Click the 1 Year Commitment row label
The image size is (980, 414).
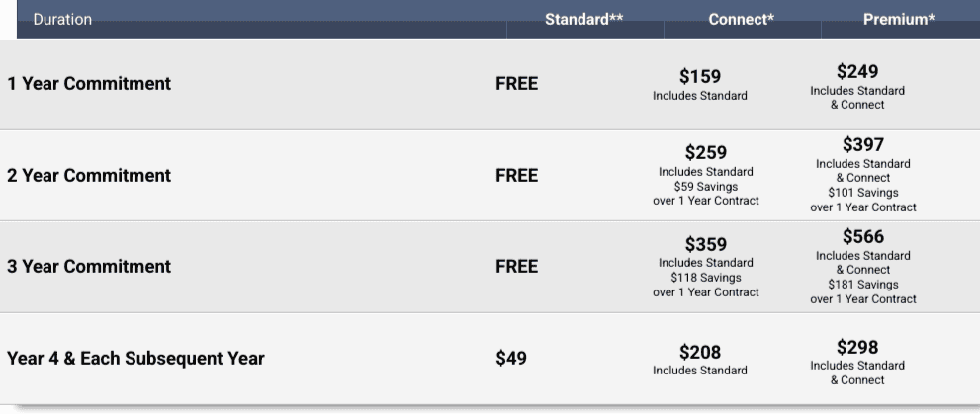point(89,84)
